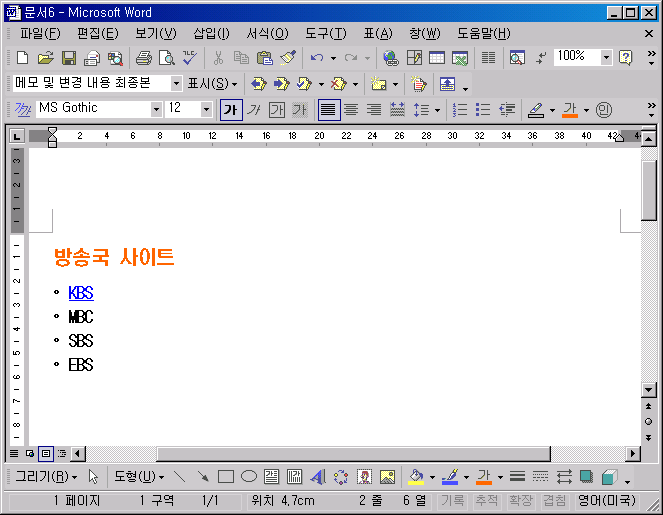Image resolution: width=663 pixels, height=515 pixels.
Task: Open the 파일(F) menu
Action: click(x=40, y=33)
